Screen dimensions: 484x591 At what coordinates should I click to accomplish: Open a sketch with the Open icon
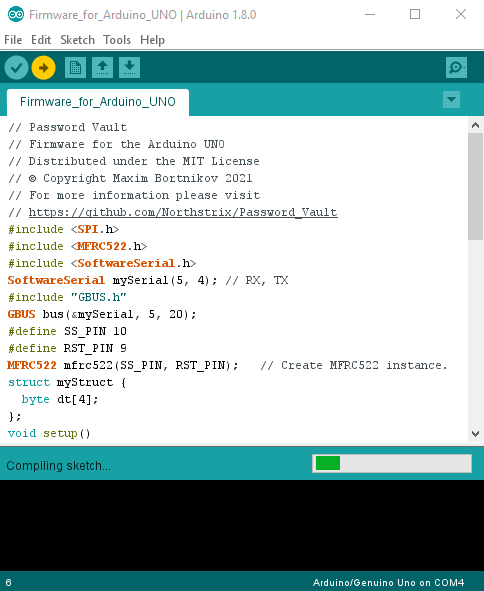103,68
